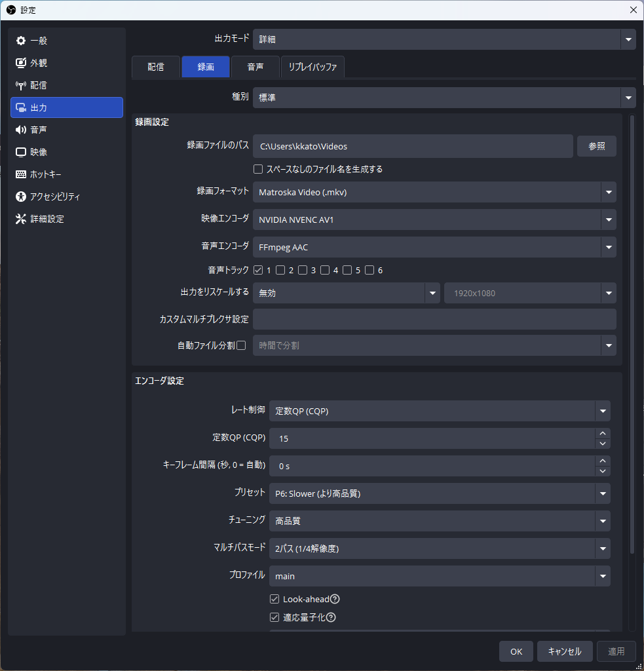Click the 参照 browse button
The height and width of the screenshot is (671, 644).
click(x=596, y=146)
